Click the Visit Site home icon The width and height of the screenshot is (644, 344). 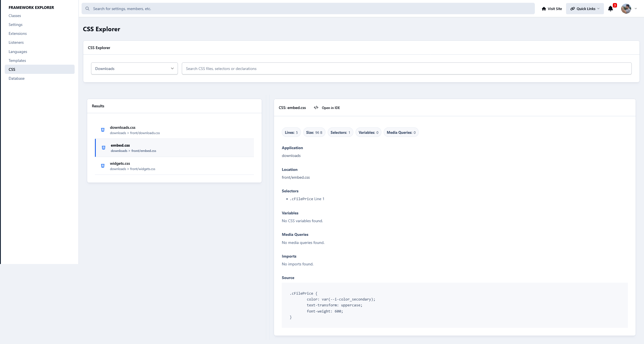[x=544, y=9]
